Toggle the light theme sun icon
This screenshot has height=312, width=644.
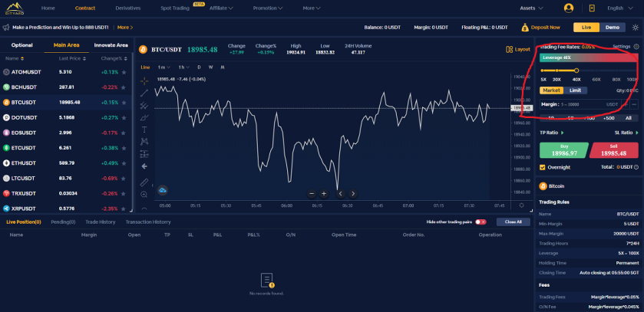(636, 28)
